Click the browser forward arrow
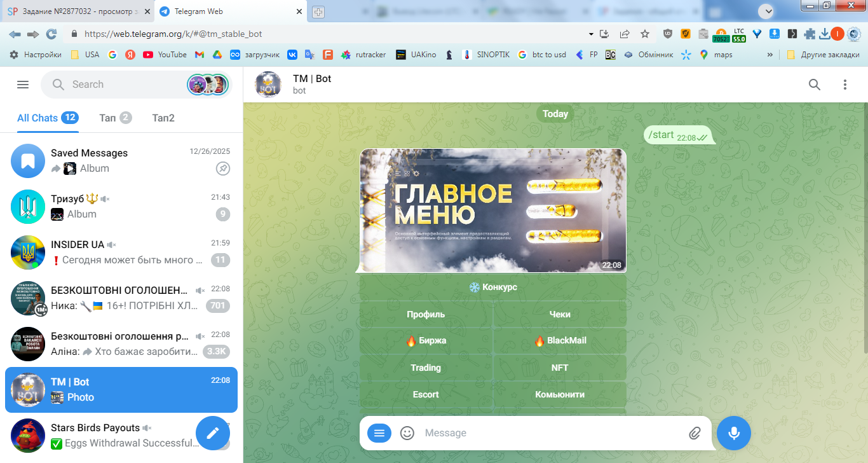 tap(33, 34)
